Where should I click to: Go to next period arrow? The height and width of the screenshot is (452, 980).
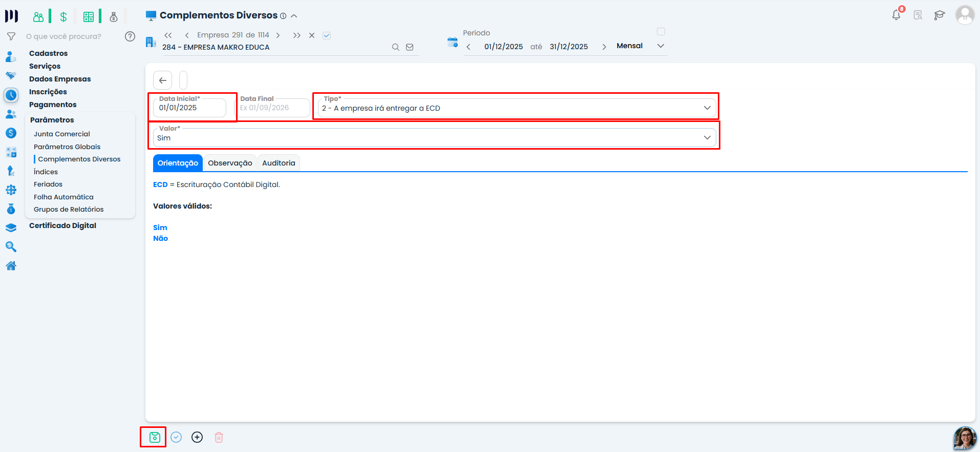click(x=604, y=47)
